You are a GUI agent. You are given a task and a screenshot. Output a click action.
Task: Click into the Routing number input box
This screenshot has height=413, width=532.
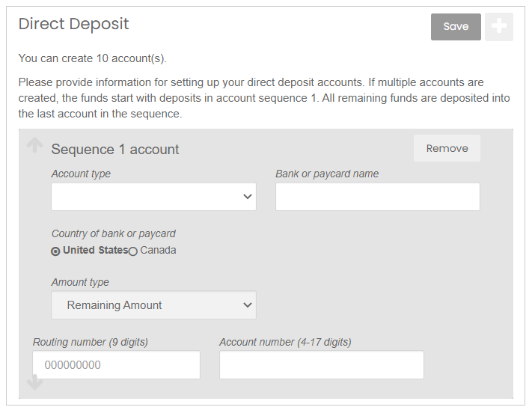[117, 365]
